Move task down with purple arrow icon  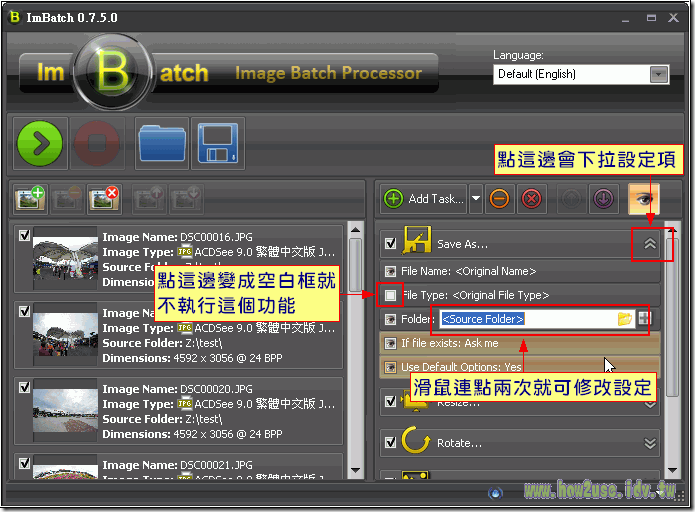tap(603, 199)
